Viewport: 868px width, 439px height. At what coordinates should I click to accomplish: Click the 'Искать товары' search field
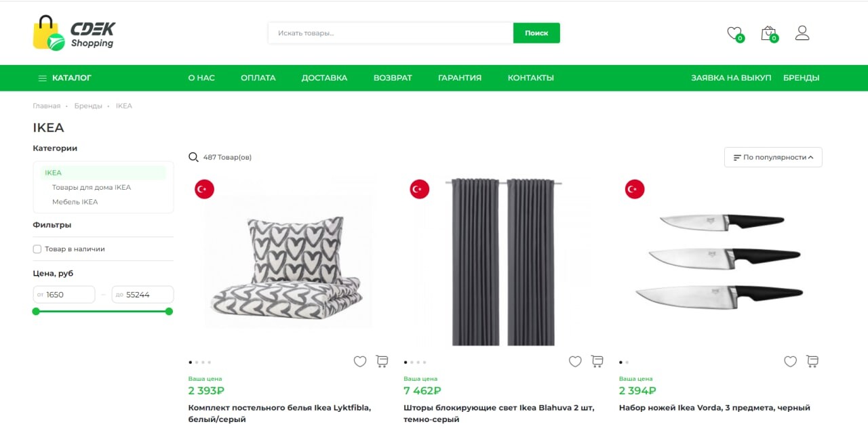[x=390, y=33]
